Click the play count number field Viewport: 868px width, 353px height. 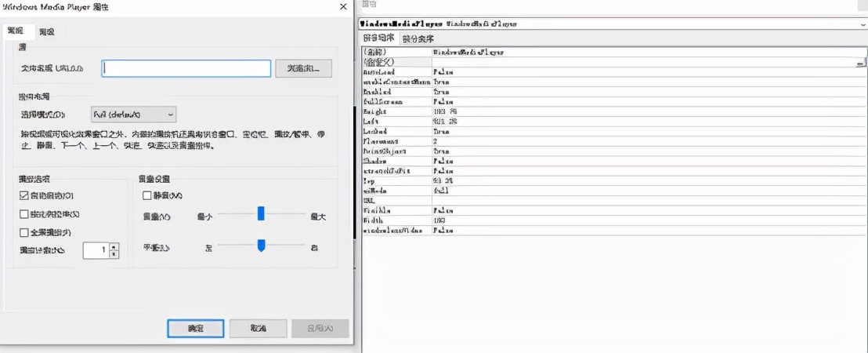[x=96, y=250]
